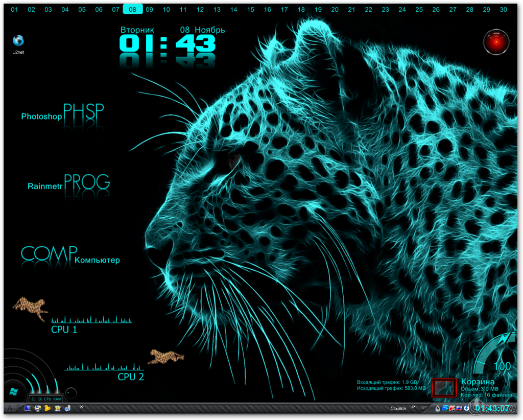The width and height of the screenshot is (523, 420).
Task: Click the 'Кол-тво: 16 файлов' text
Action: (486, 395)
